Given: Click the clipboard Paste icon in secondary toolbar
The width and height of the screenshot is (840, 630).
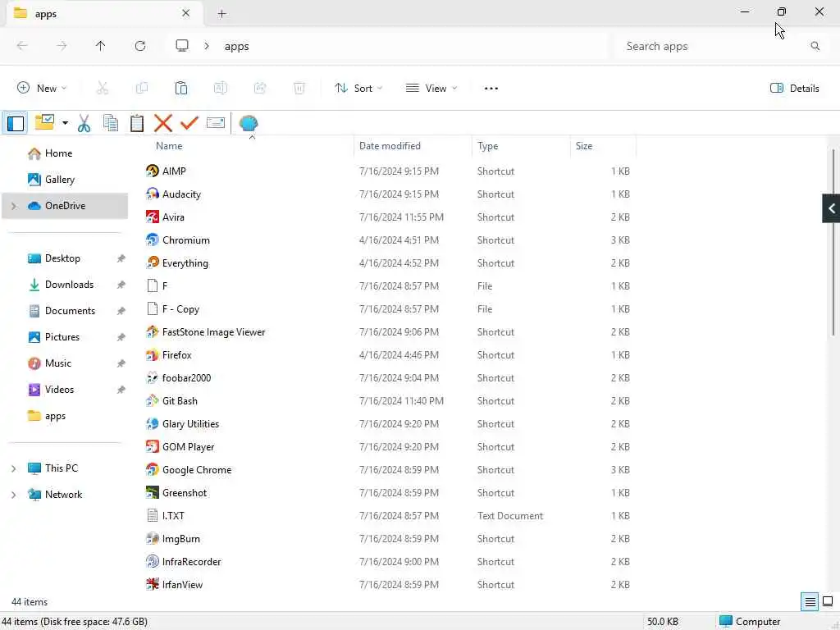Looking at the screenshot, I should 137,123.
